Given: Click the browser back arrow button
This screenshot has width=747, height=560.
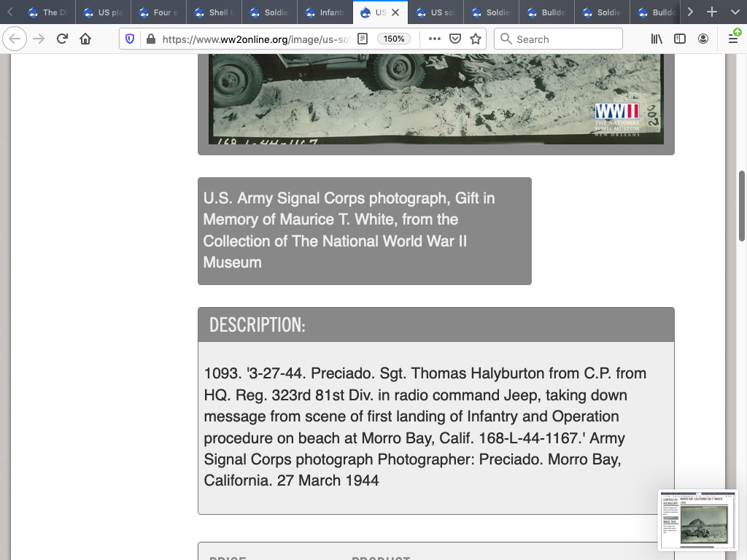Looking at the screenshot, I should click(15, 39).
